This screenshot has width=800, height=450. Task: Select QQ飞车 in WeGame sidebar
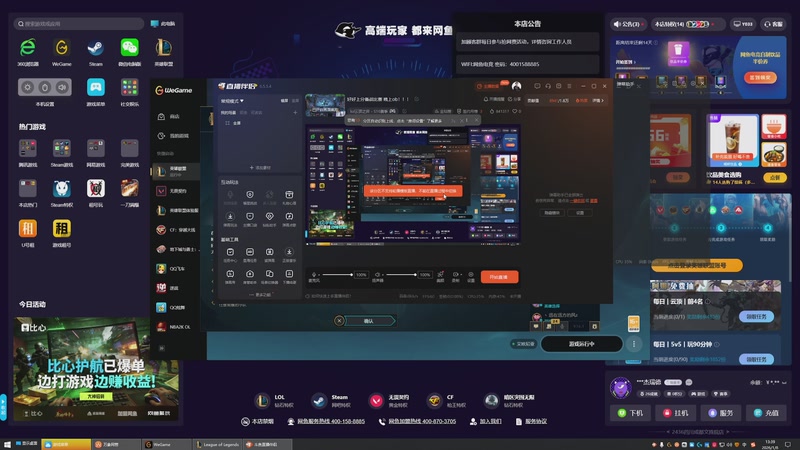pyautogui.click(x=176, y=268)
